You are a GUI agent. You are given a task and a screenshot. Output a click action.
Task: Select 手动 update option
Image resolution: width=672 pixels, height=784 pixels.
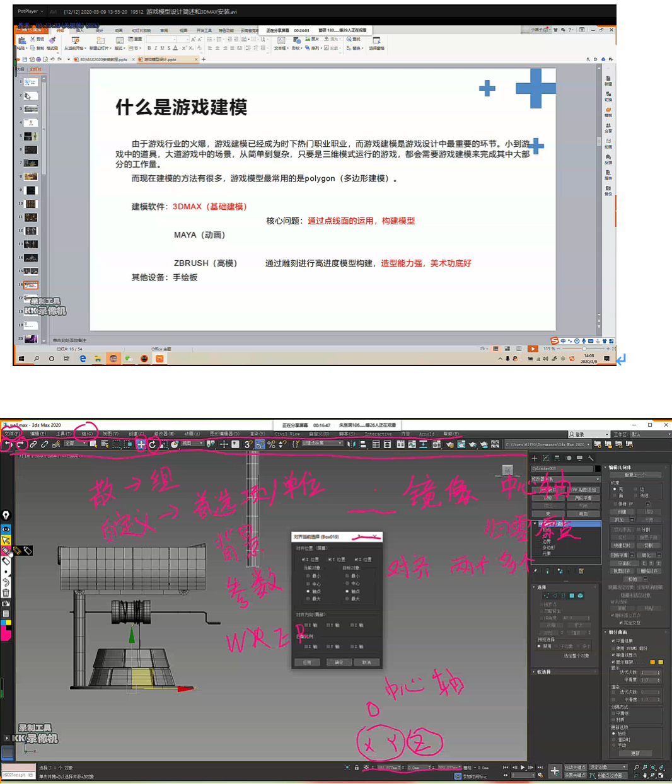pyautogui.click(x=619, y=745)
